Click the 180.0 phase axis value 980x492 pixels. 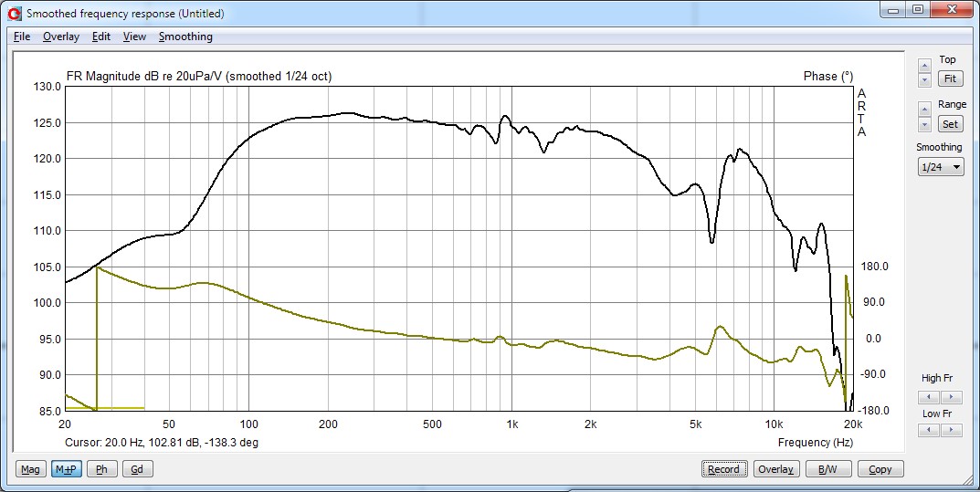coord(873,267)
